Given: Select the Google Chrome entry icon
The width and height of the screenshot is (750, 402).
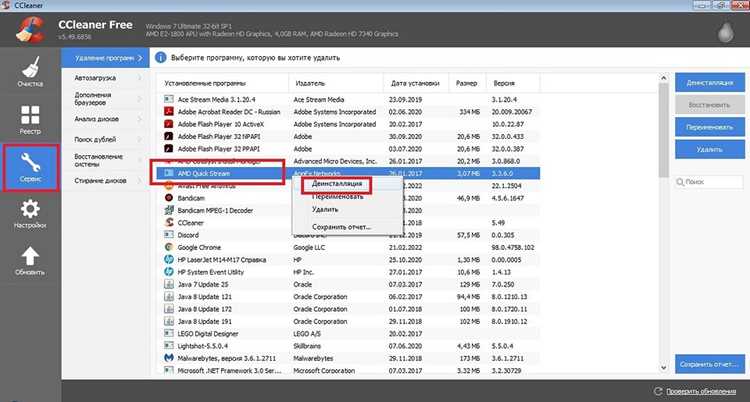Looking at the screenshot, I should (x=168, y=247).
